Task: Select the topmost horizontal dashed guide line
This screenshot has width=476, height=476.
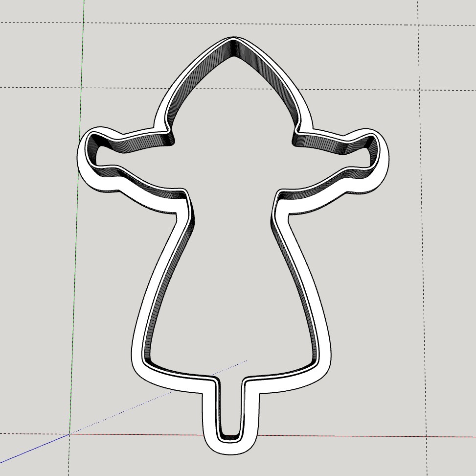Action: coord(238,24)
